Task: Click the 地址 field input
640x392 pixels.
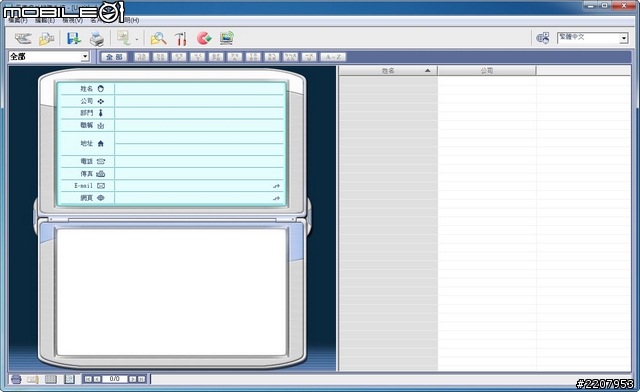Action: [x=199, y=143]
